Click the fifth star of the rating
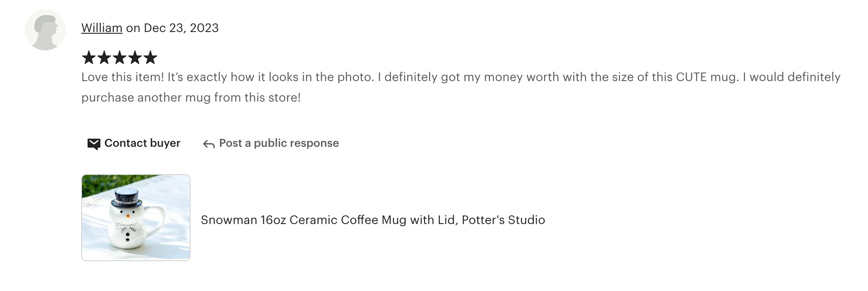This screenshot has width=868, height=291. (x=150, y=58)
